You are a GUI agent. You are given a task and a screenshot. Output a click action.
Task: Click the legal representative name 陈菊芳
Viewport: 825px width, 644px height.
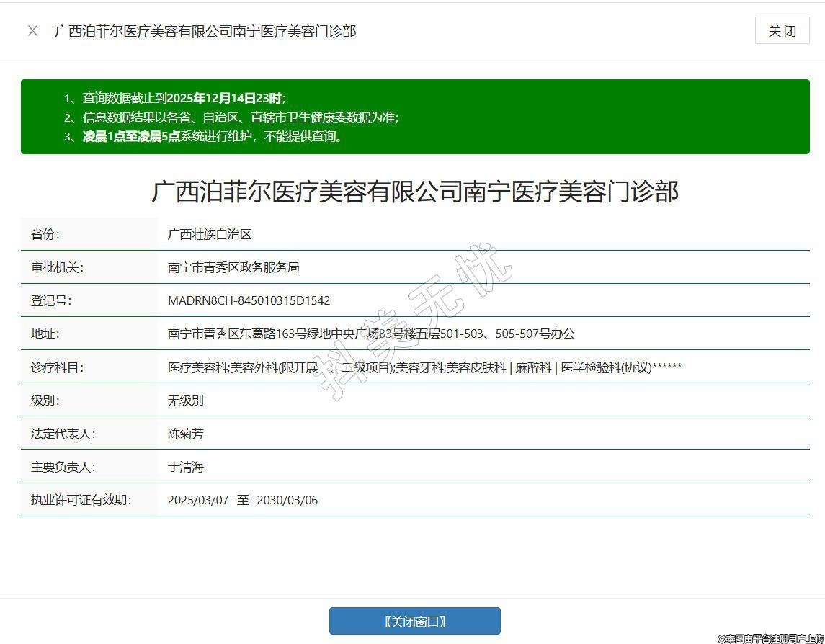(x=185, y=434)
